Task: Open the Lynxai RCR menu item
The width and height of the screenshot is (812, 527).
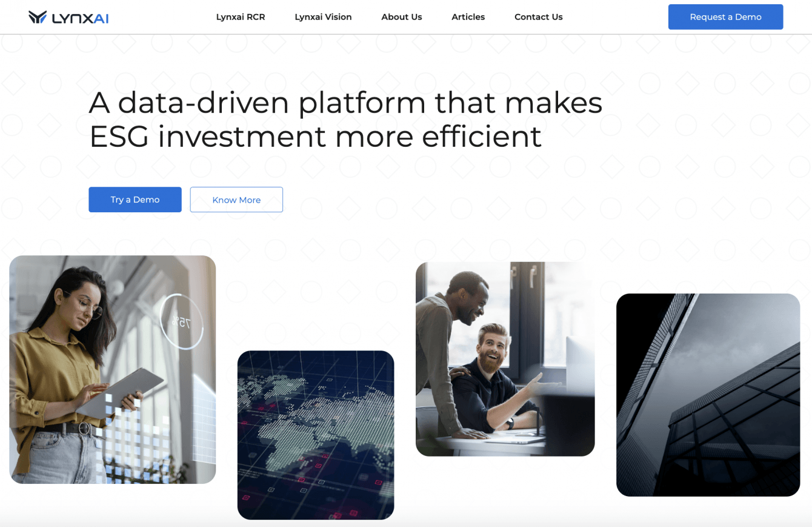Action: (241, 17)
